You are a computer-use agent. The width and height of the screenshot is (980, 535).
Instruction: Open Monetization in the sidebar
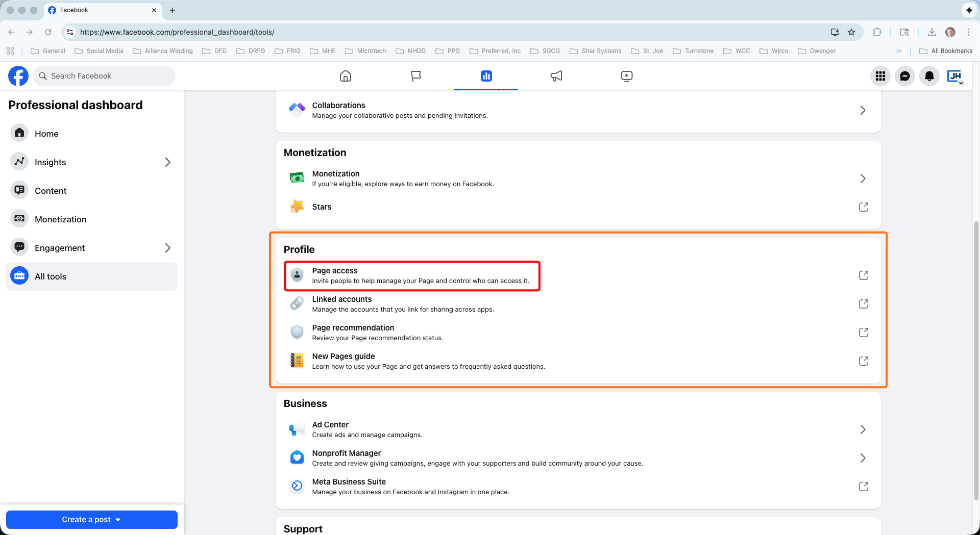(92, 219)
